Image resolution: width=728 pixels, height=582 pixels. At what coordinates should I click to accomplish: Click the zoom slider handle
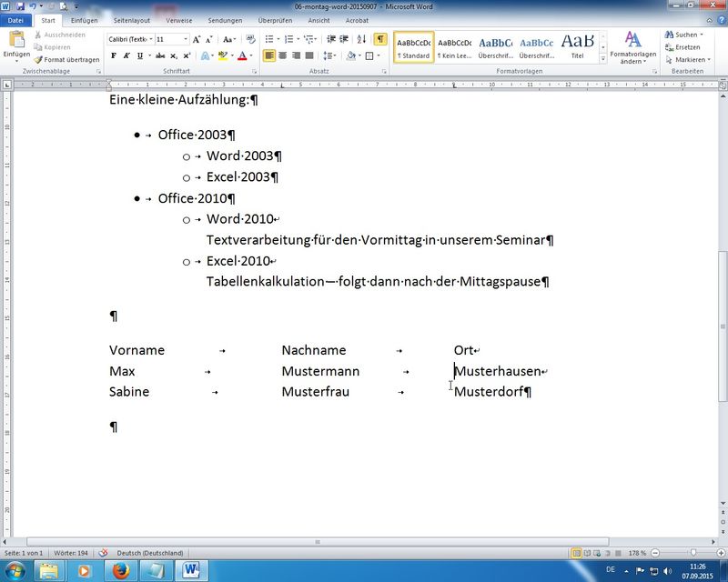693,553
